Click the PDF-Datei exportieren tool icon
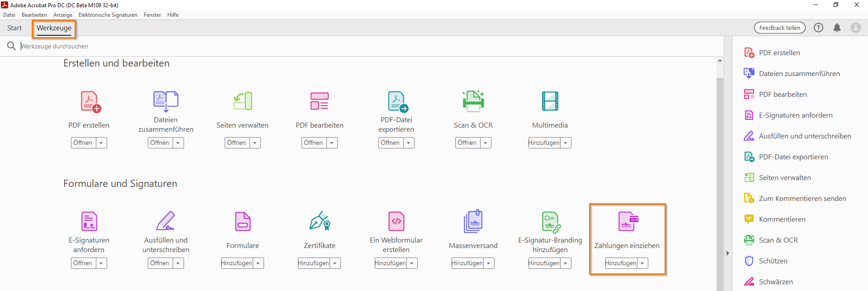The width and height of the screenshot is (868, 291). pyautogui.click(x=398, y=101)
